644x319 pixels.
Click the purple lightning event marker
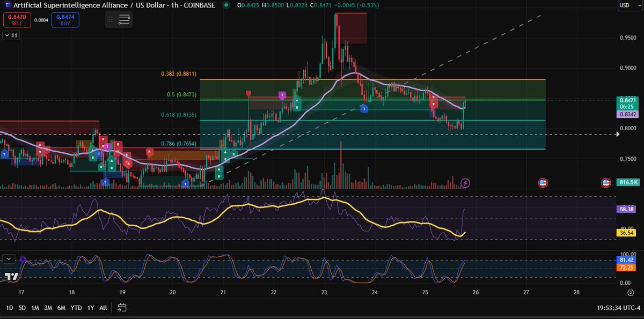point(465,183)
